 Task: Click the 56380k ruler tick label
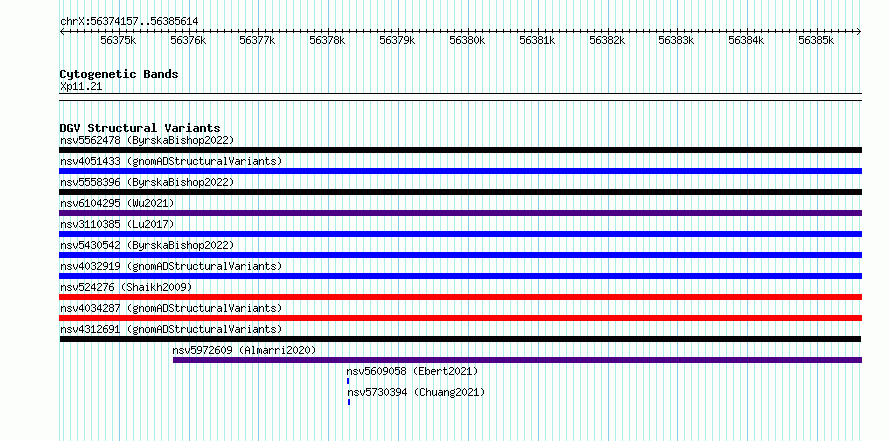coord(467,40)
